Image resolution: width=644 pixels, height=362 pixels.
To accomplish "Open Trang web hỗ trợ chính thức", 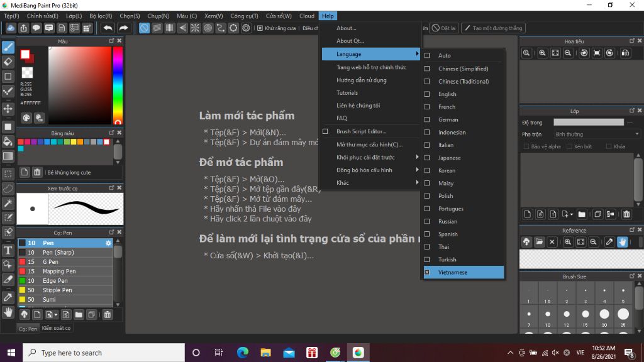I will pyautogui.click(x=371, y=67).
